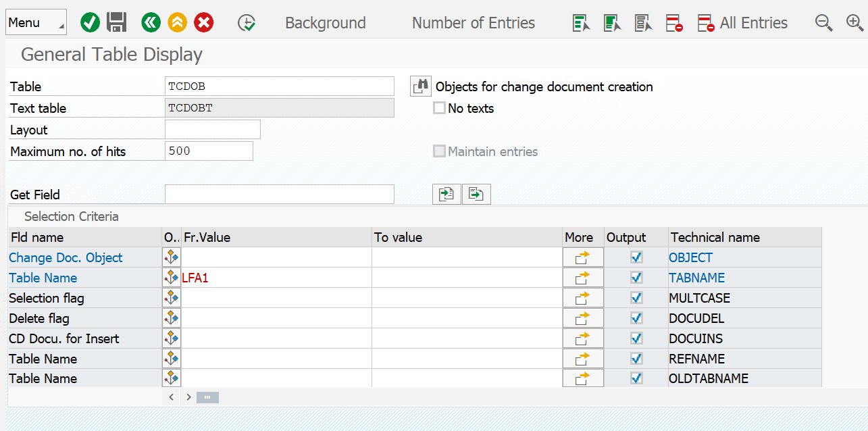Open the Change Doc. Object field link

pyautogui.click(x=66, y=257)
